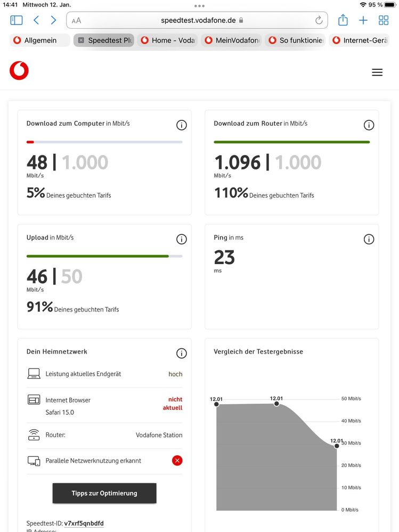Tap the Wi-Fi status icon

(x=363, y=5)
